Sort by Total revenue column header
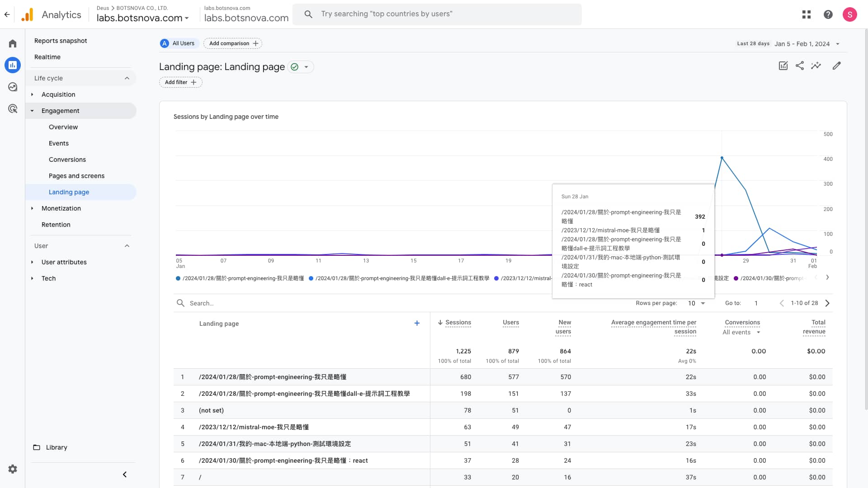The width and height of the screenshot is (868, 488). [814, 327]
